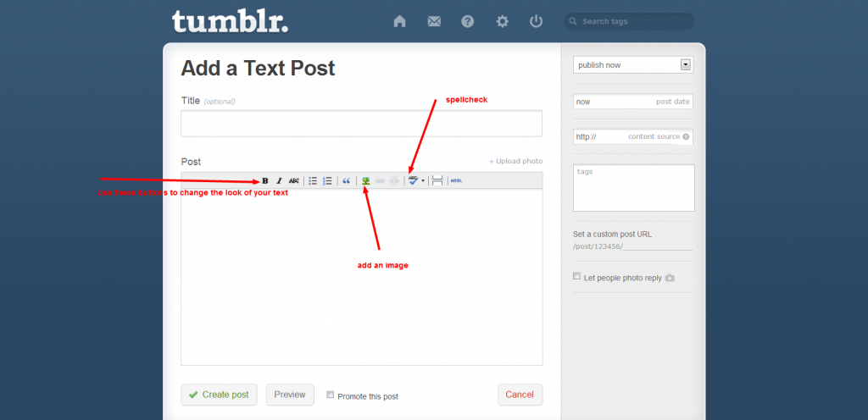Click the camera icon beside photo reply

pos(670,278)
